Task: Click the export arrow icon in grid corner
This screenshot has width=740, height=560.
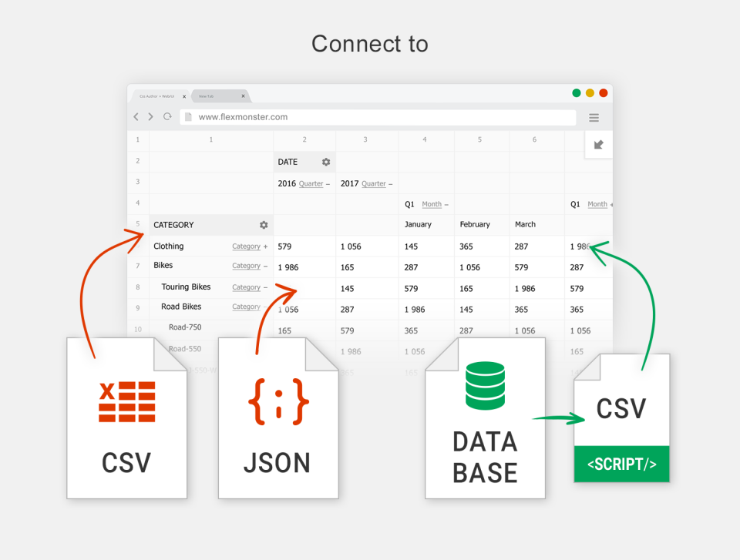Action: [598, 145]
